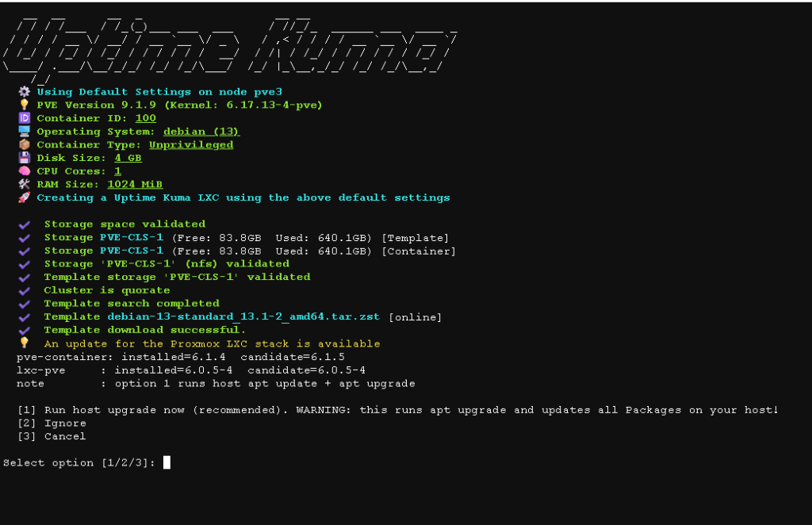The height and width of the screenshot is (525, 812).
Task: Click the gear icon beside Using Default Settings
Action: tap(25, 92)
